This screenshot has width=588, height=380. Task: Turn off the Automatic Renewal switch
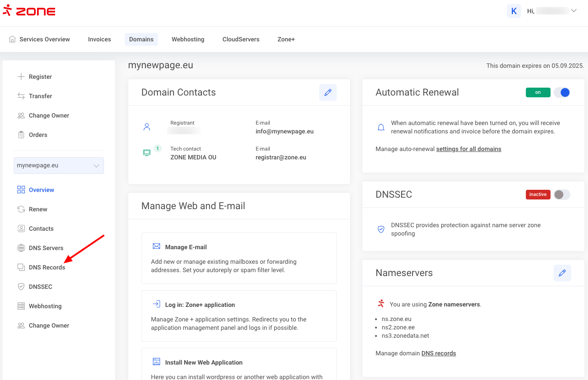pyautogui.click(x=562, y=92)
